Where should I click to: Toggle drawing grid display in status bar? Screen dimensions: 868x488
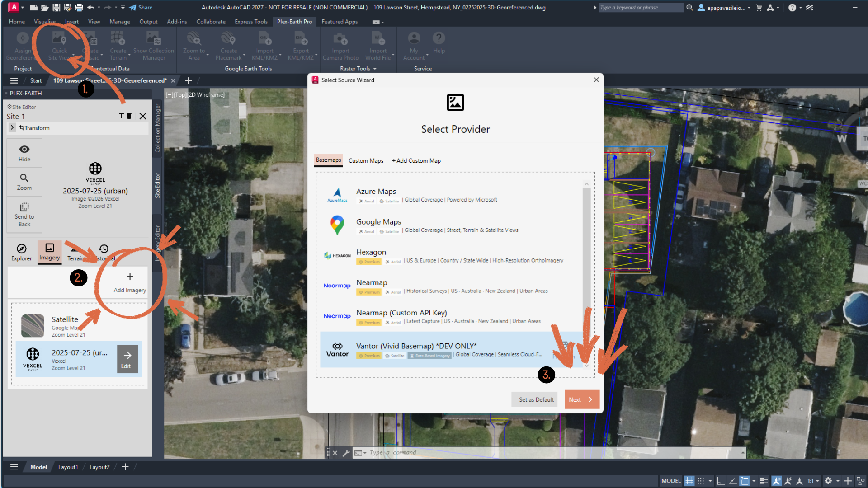[x=689, y=481]
